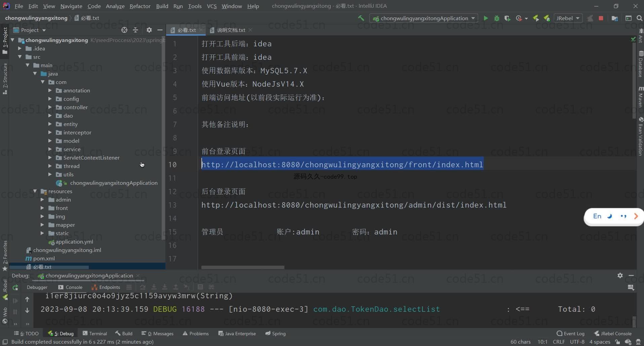Select application.yml in the project tree
644x346 pixels.
[x=74, y=242]
